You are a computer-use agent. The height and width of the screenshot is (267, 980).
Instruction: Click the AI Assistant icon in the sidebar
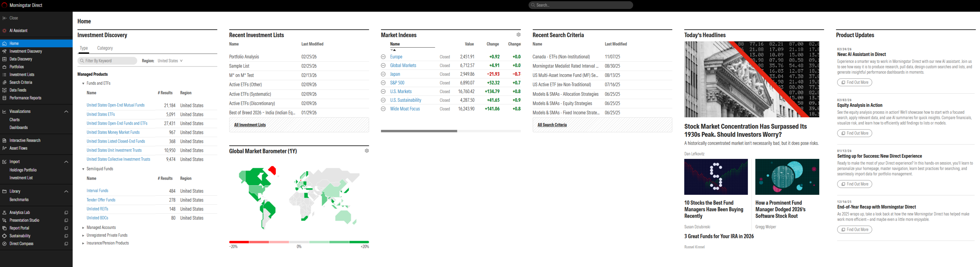(5, 31)
